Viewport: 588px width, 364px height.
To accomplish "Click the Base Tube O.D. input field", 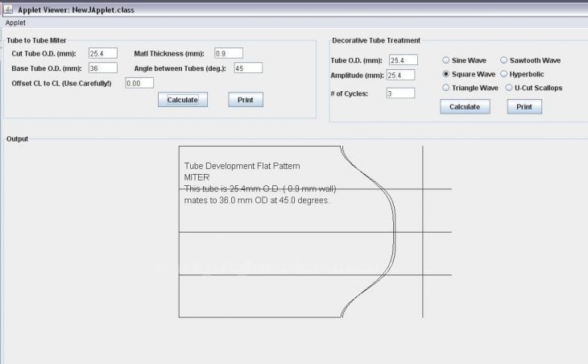I will tap(103, 68).
